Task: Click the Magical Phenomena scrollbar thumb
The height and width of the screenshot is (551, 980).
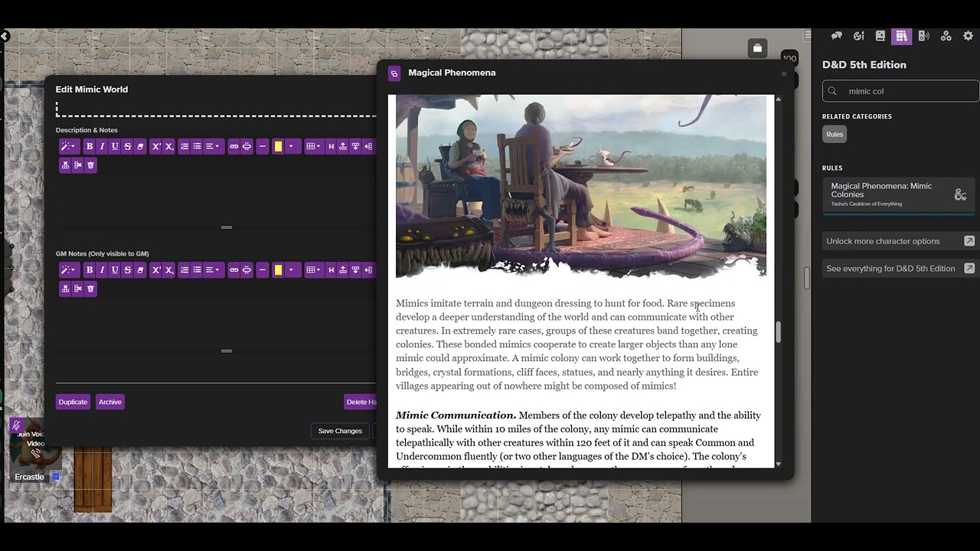Action: pos(779,332)
